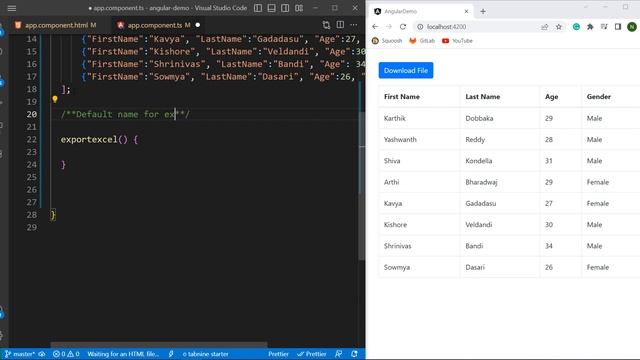Open GitLab bookmark
640x360 pixels.
click(422, 41)
